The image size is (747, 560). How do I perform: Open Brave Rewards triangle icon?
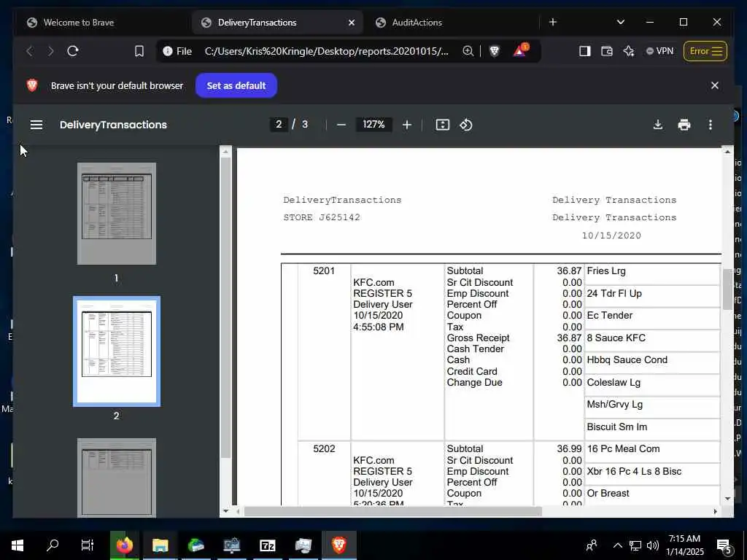pyautogui.click(x=520, y=50)
